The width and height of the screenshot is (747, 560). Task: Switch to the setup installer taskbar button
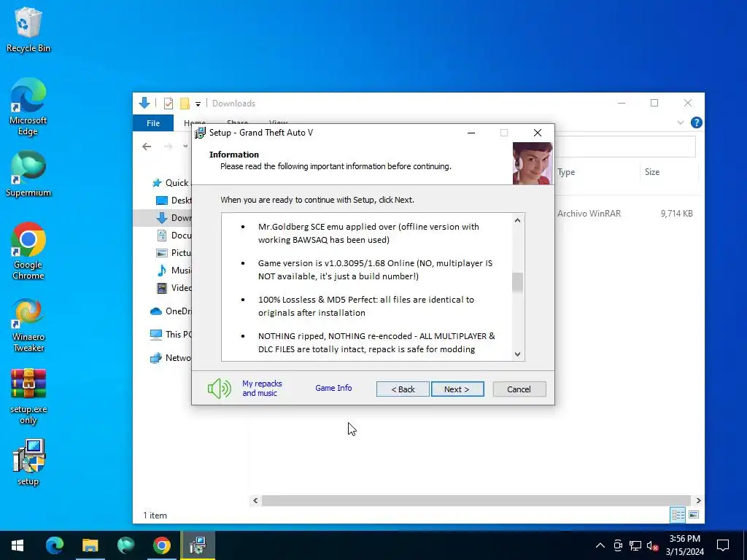click(x=197, y=545)
